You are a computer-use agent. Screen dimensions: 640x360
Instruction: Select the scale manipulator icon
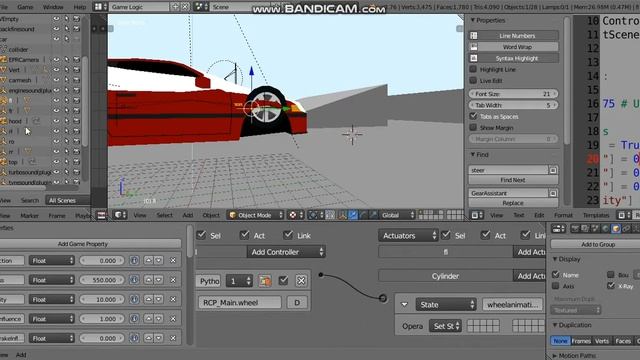[x=373, y=215]
